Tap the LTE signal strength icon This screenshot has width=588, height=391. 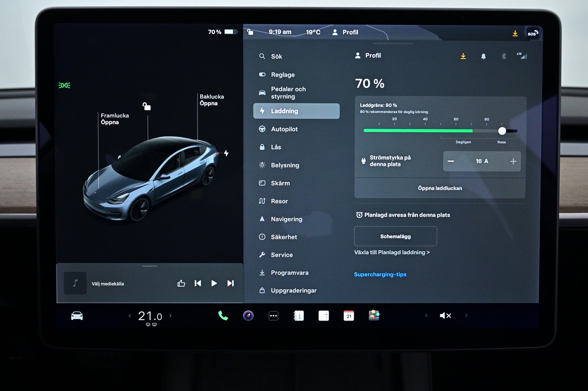coord(522,56)
